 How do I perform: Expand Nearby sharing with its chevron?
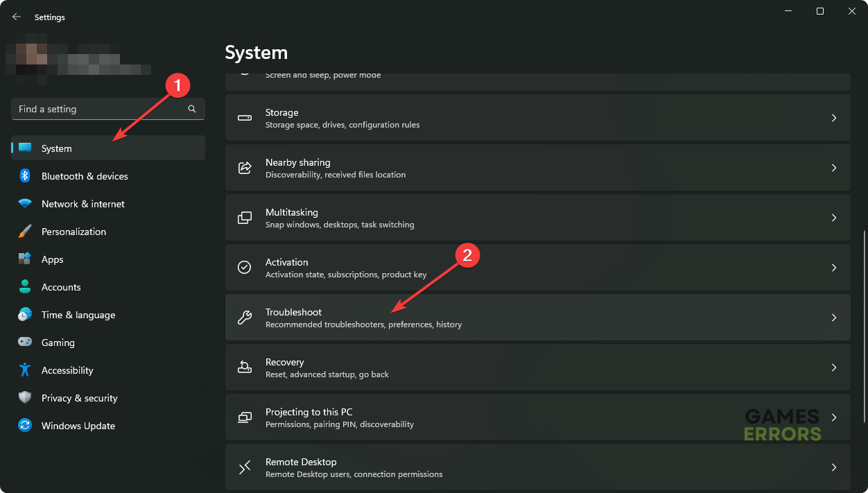(834, 168)
